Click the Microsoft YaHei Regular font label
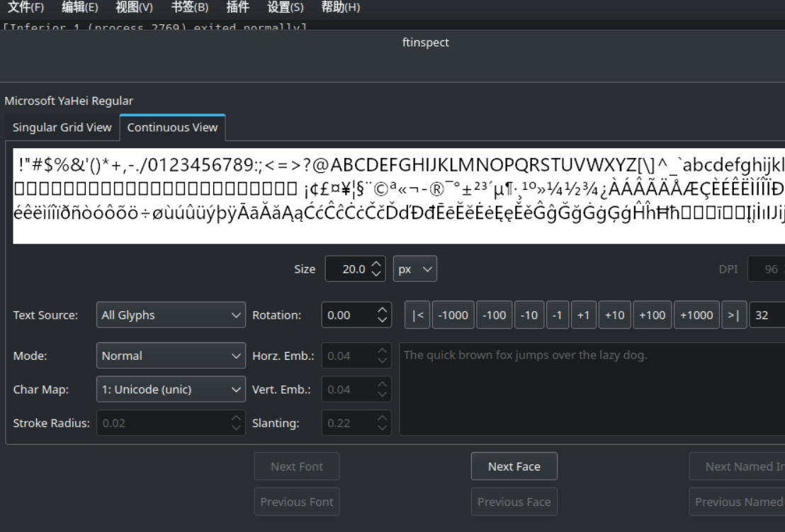Screen dimensions: 785x532 tap(69, 101)
